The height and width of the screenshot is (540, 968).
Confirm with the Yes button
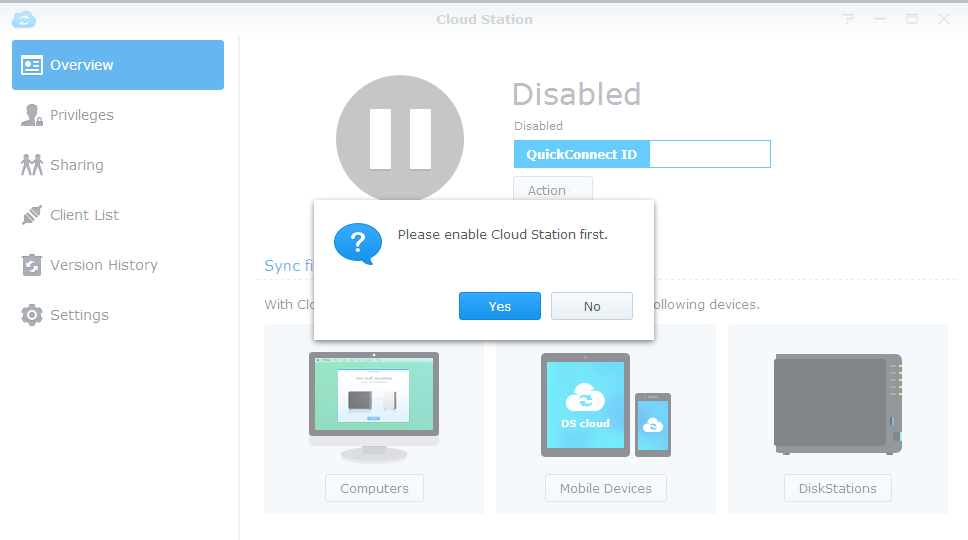(499, 306)
